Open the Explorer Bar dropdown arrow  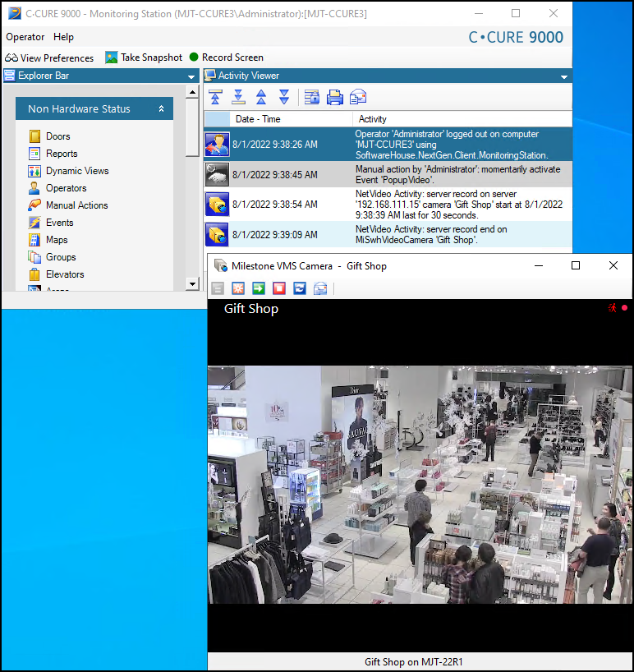coord(191,76)
